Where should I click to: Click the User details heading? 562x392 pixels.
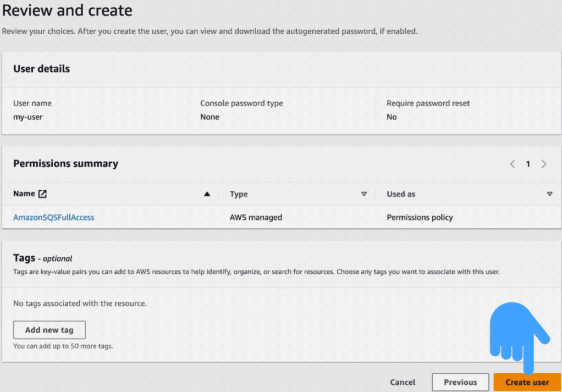(42, 69)
